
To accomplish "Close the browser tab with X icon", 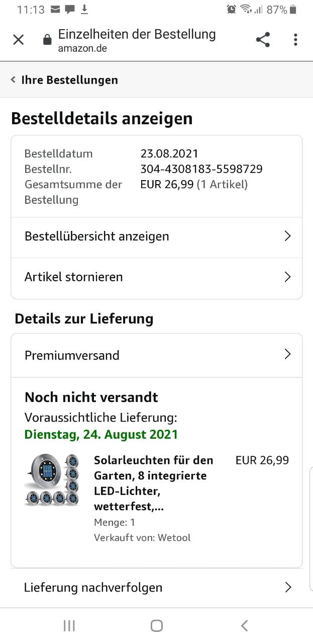I will coord(19,40).
